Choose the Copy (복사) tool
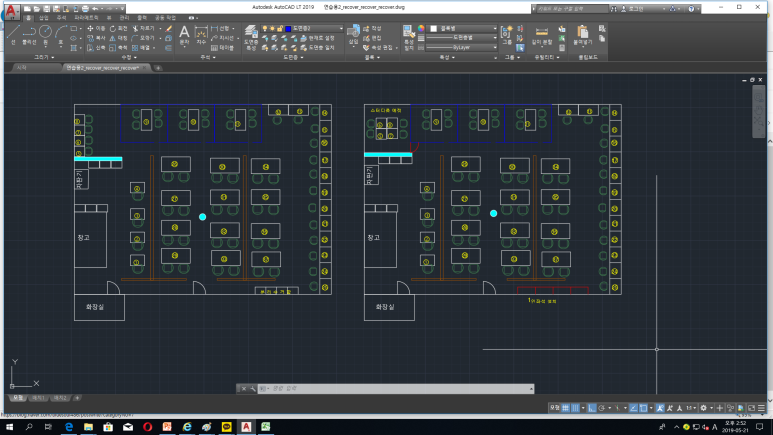Viewport: 773px width, 435px height. [x=96, y=38]
